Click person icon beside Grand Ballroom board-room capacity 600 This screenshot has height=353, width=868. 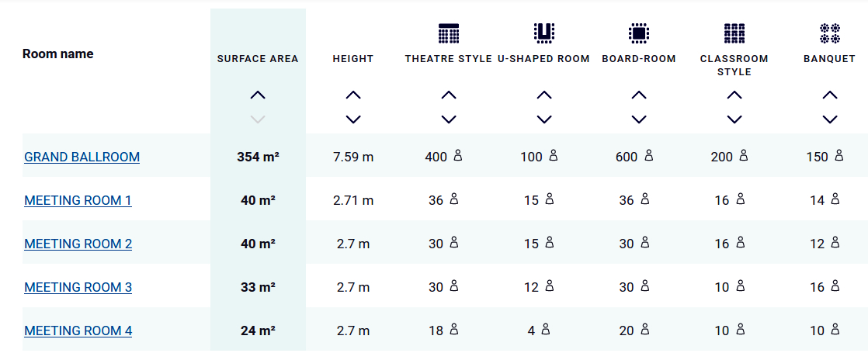click(648, 156)
